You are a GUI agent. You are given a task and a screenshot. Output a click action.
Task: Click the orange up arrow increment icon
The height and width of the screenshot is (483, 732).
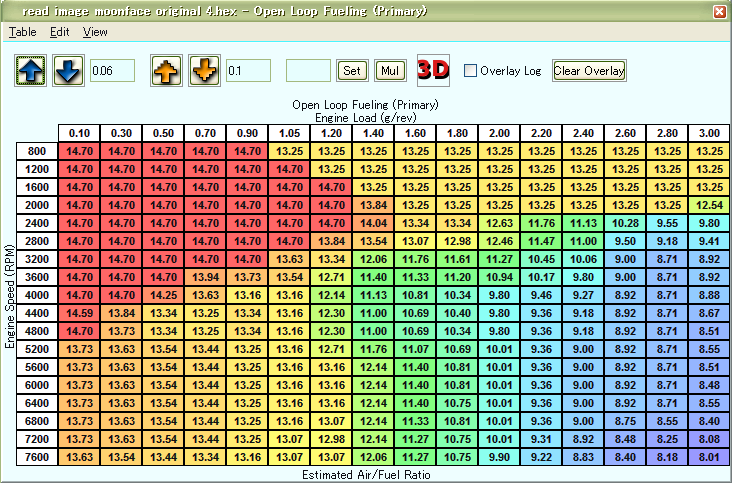pyautogui.click(x=166, y=71)
